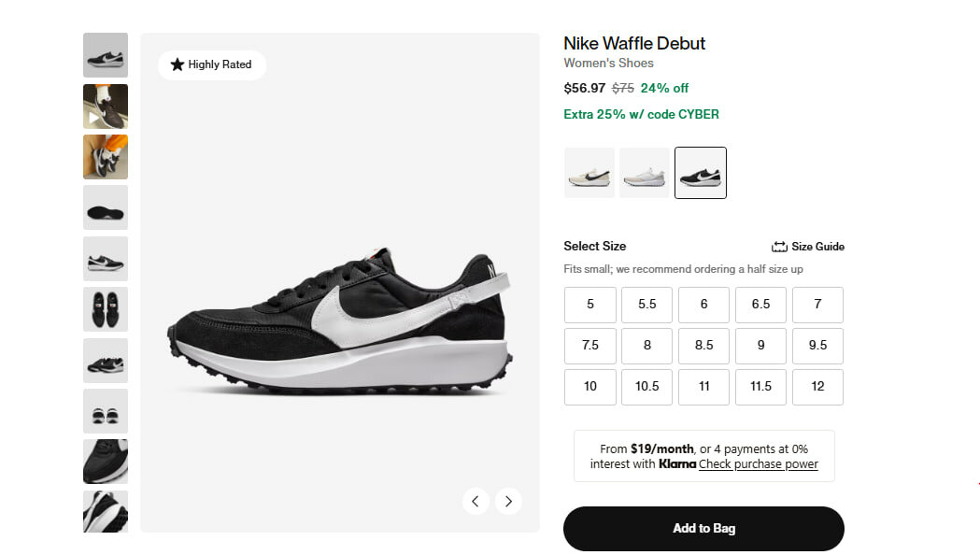Choose size 7
Viewport: 980px width, 555px height.
click(817, 305)
